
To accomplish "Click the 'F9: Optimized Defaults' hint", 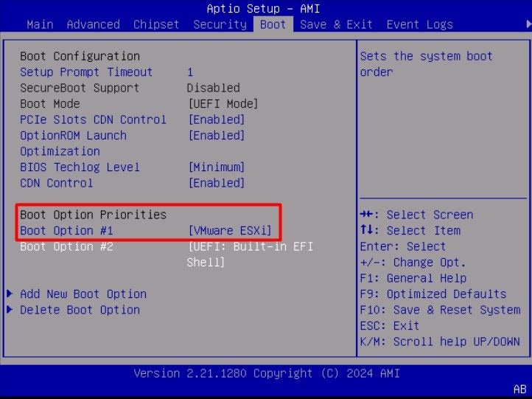I will pos(433,294).
